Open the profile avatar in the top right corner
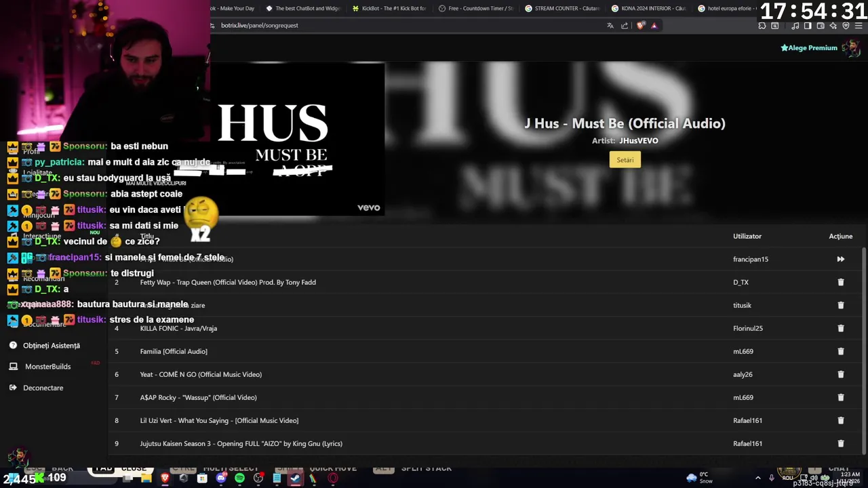Viewport: 868px width, 488px height. click(850, 47)
